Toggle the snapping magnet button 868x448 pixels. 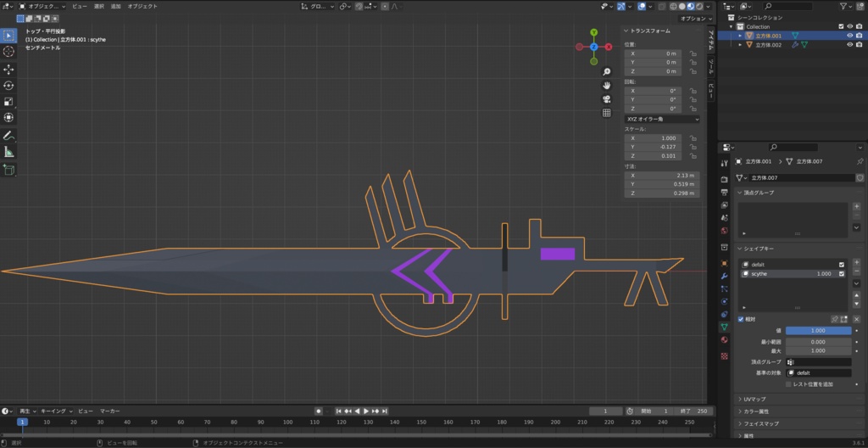coord(359,6)
